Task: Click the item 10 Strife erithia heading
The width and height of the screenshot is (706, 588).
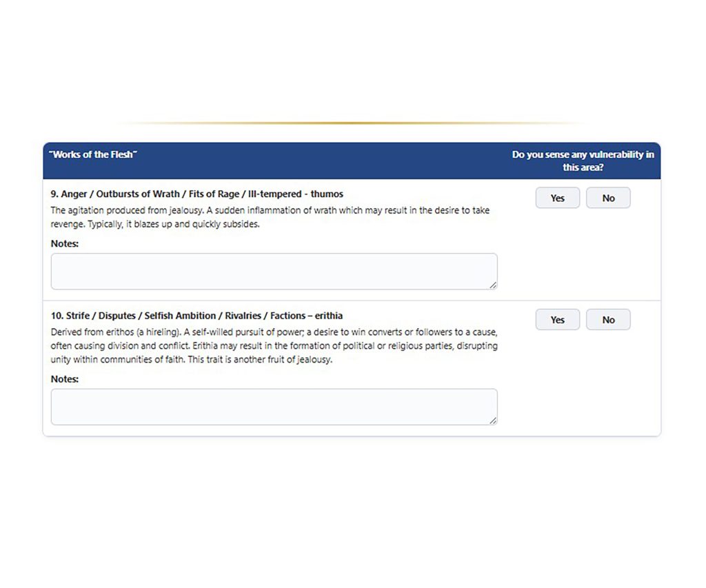Action: point(196,316)
